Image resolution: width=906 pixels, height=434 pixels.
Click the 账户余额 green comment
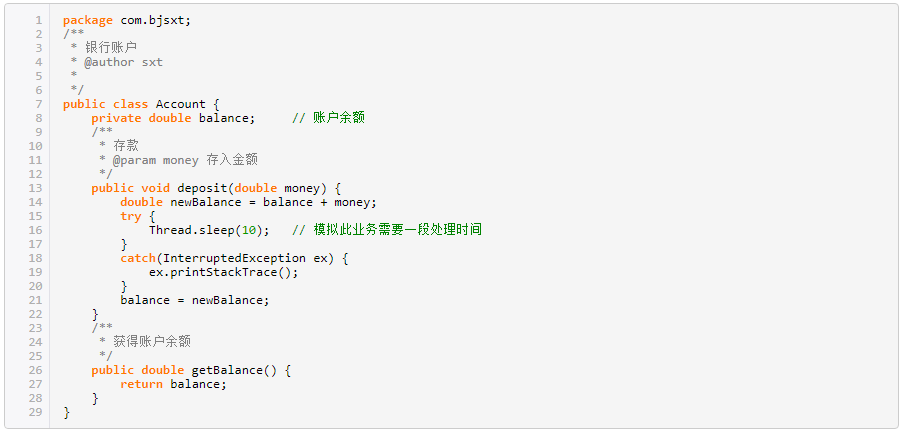[x=339, y=118]
